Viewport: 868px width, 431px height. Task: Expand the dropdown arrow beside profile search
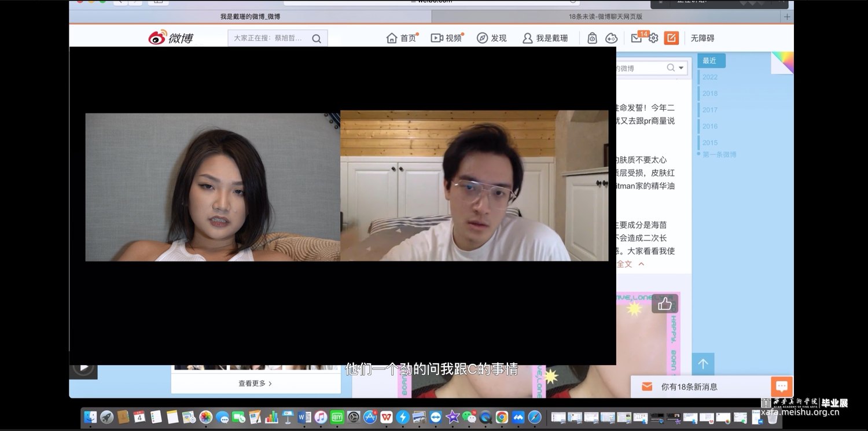pos(681,68)
